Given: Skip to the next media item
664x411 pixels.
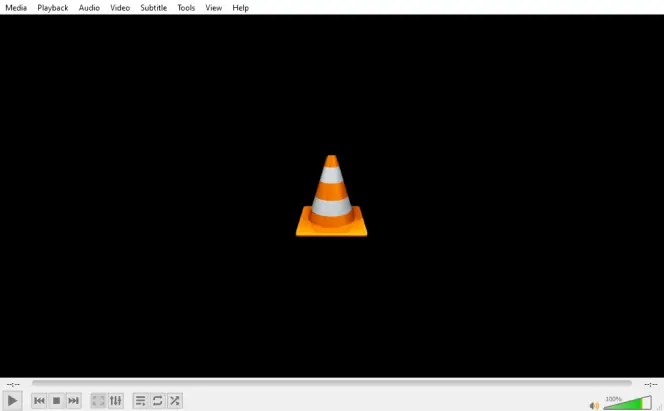Looking at the screenshot, I should pos(73,400).
